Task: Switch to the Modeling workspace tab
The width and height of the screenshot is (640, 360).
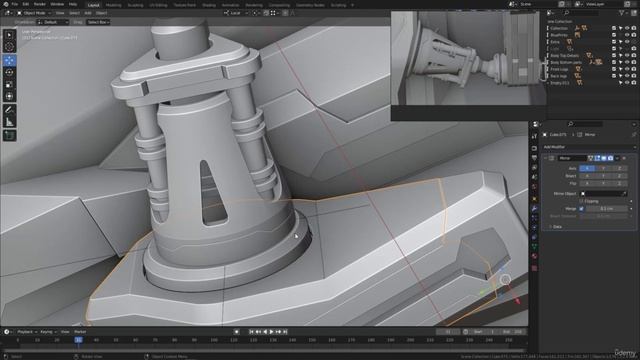Action: coord(113,5)
